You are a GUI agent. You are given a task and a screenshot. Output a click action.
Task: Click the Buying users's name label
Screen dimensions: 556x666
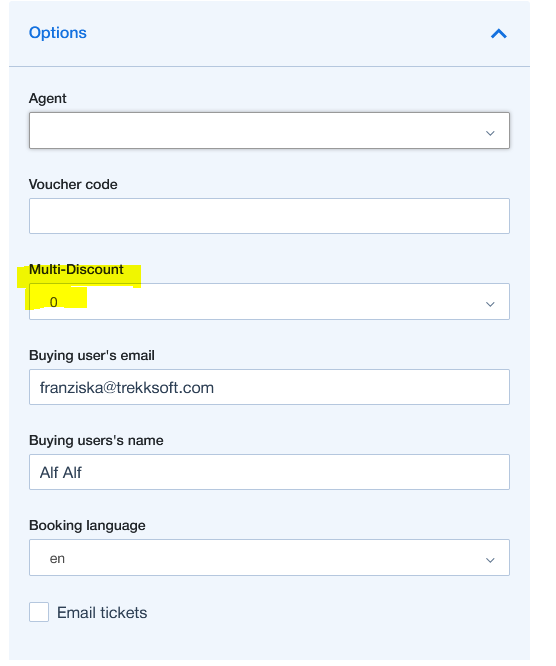click(x=96, y=440)
